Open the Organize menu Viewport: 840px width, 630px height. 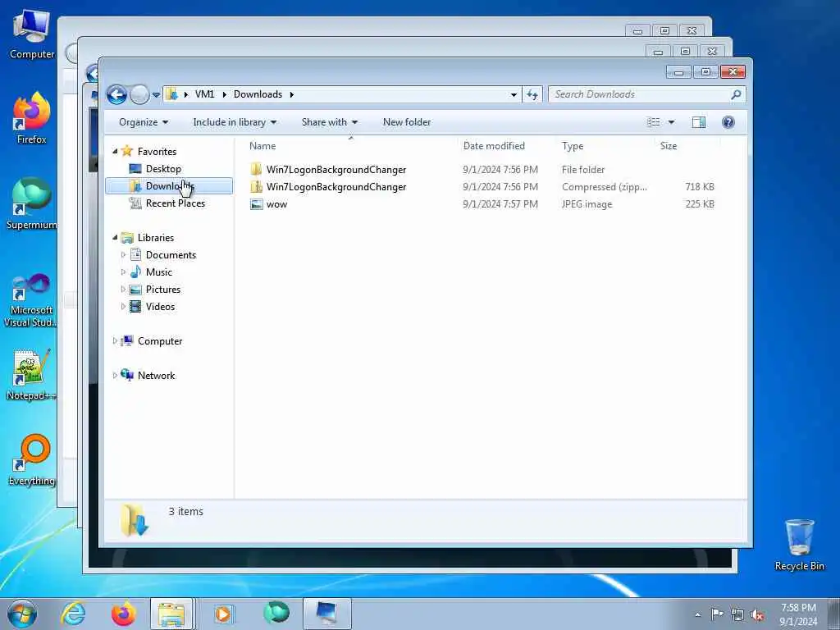coord(144,122)
